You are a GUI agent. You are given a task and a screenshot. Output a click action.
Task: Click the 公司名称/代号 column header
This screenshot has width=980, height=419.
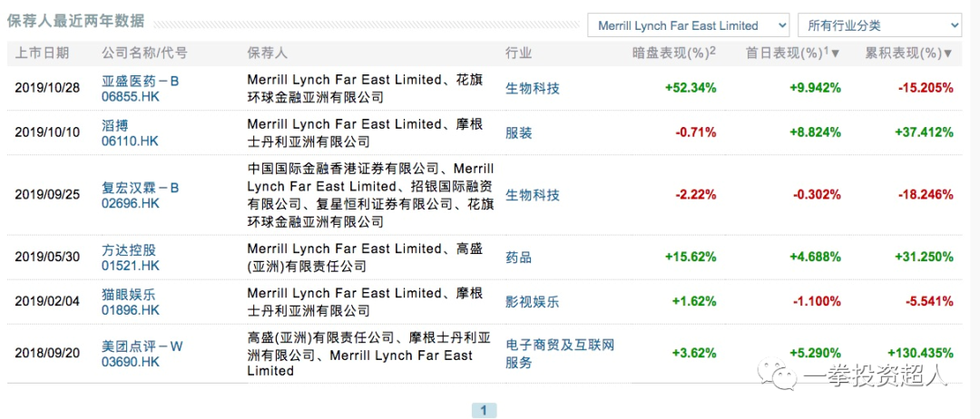tap(144, 54)
